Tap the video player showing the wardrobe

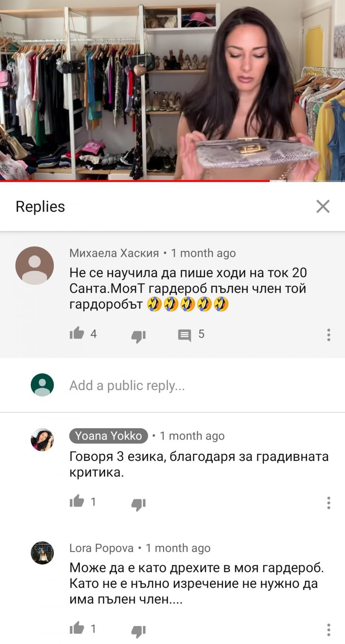(x=172, y=90)
